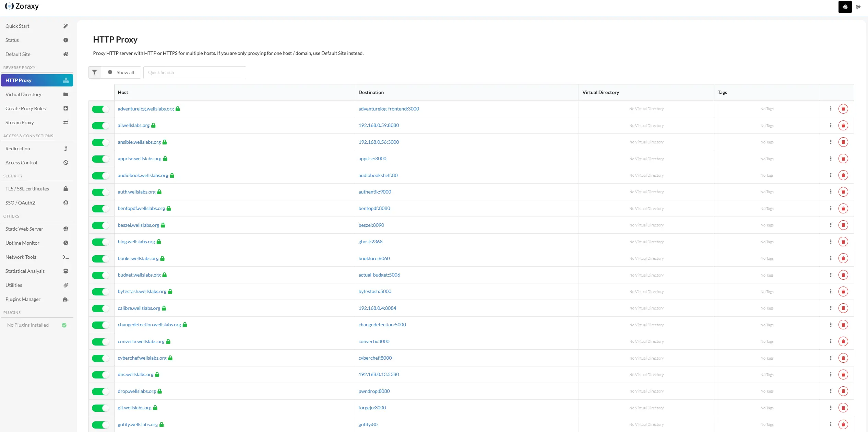The height and width of the screenshot is (432, 868).
Task: Toggle audiobook.wellslabs.org enabled switch
Action: (x=100, y=176)
